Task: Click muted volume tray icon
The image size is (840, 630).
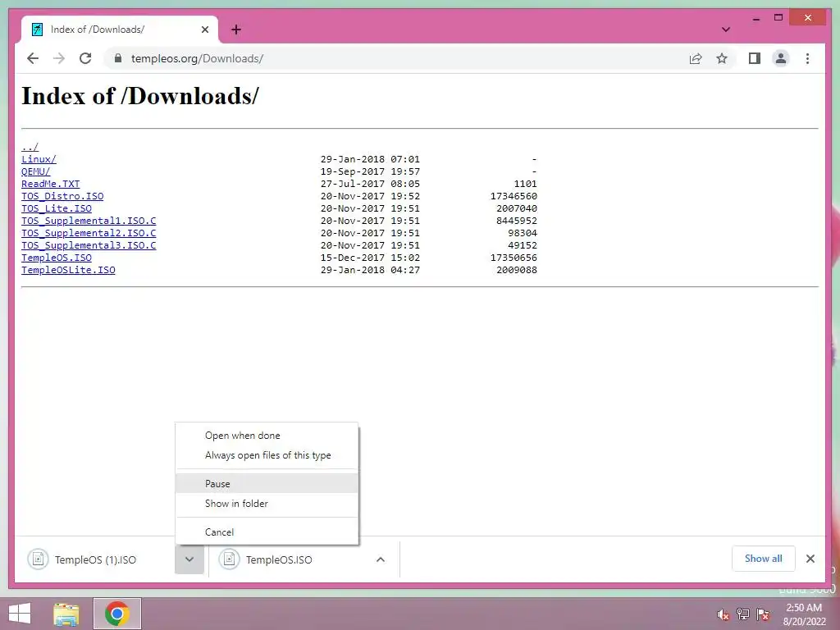Action: [723, 614]
